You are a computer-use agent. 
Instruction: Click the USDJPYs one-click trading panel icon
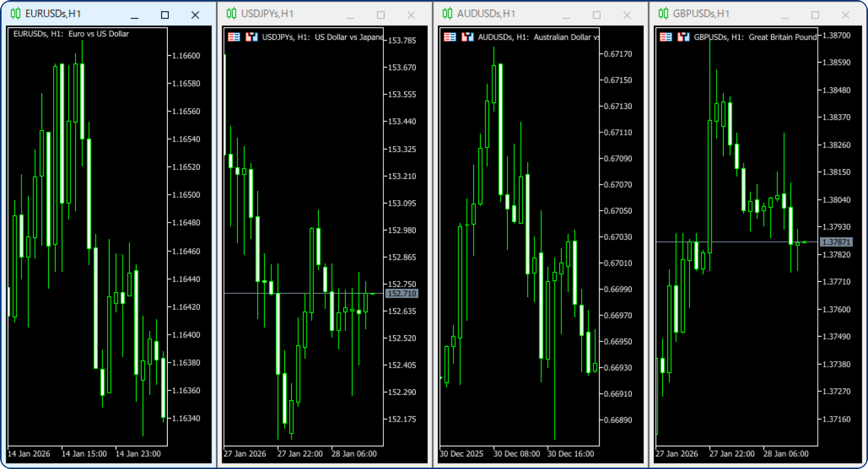[x=234, y=37]
